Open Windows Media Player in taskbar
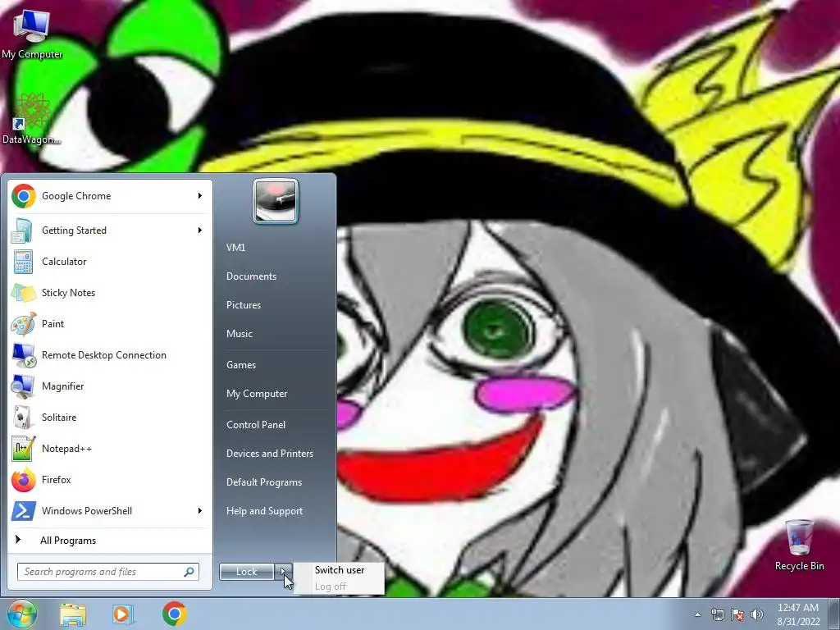 point(123,614)
